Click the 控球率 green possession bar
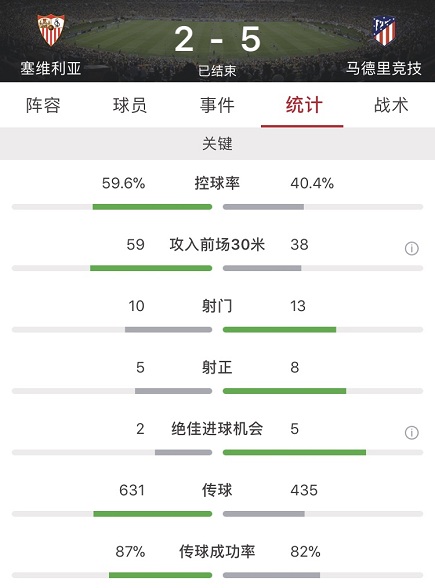435x588 pixels. tap(152, 207)
